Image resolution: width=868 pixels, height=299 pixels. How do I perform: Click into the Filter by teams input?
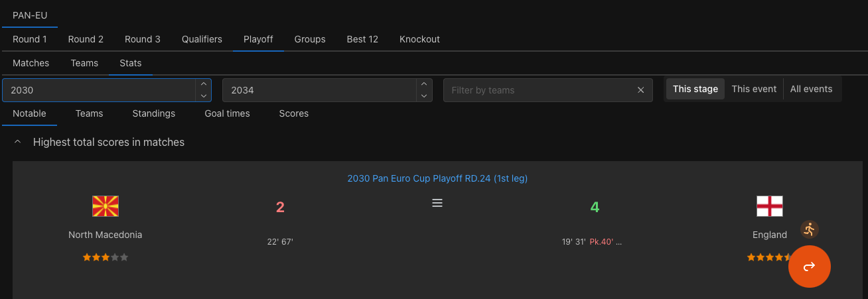[x=539, y=90]
